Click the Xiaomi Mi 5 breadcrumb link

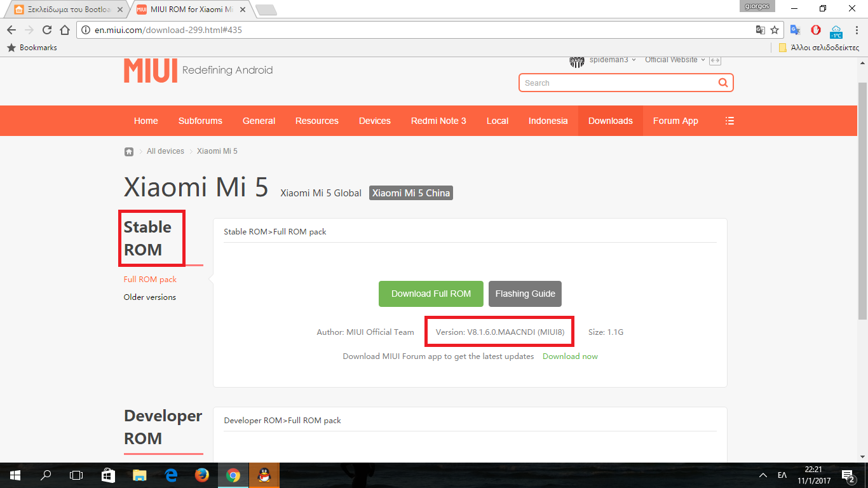[217, 151]
